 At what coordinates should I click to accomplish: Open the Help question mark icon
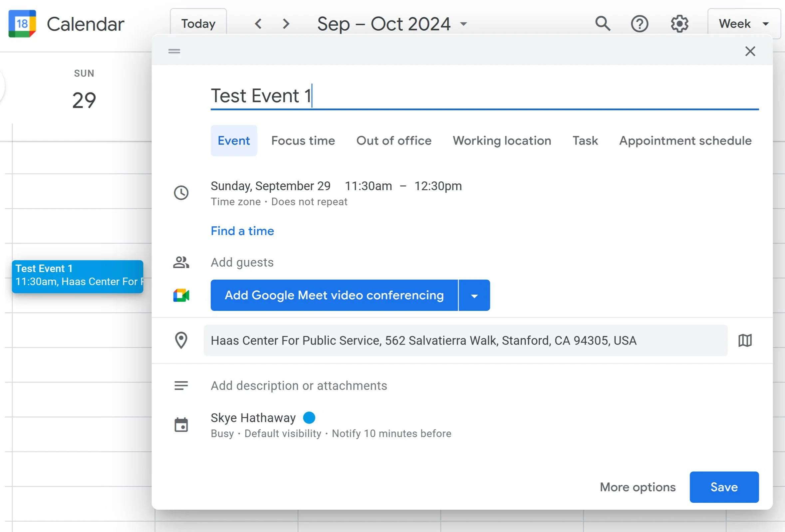coord(640,24)
